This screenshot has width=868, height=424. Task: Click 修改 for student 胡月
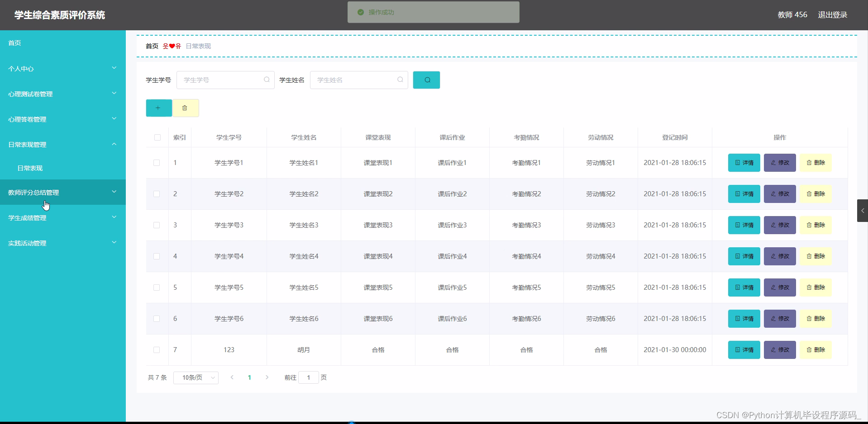[x=780, y=350]
